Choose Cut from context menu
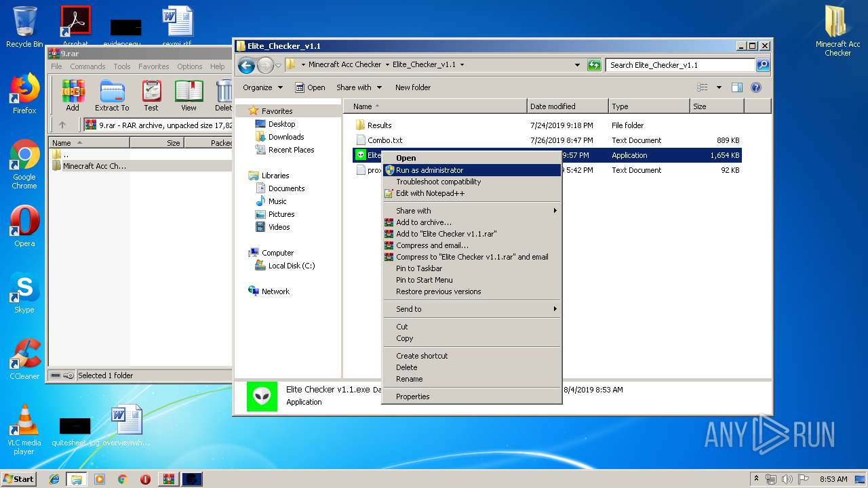 click(472, 327)
